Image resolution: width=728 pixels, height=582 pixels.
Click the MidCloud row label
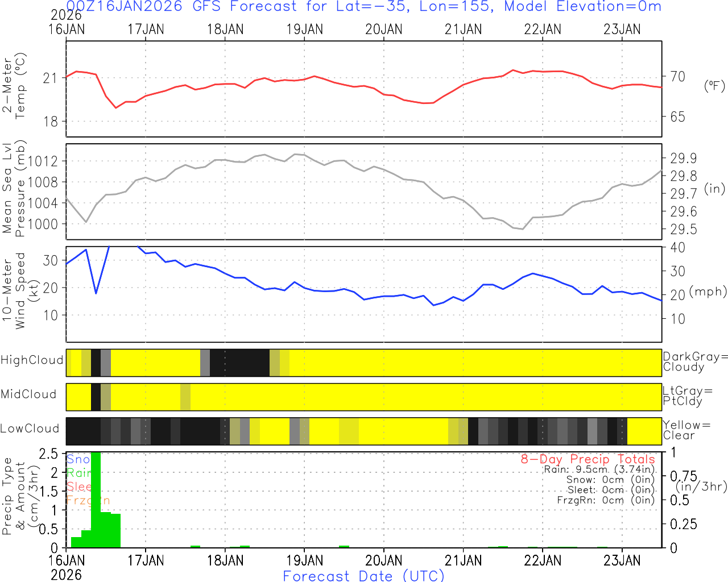[x=28, y=394]
